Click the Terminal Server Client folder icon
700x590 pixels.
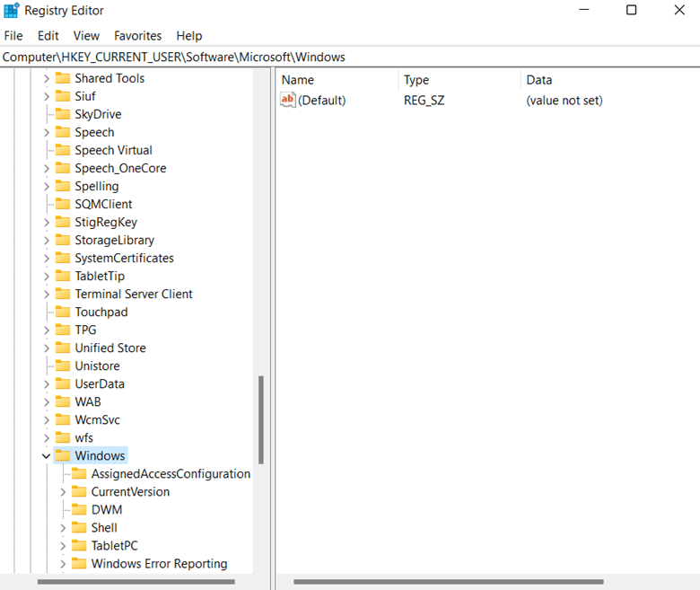point(63,294)
